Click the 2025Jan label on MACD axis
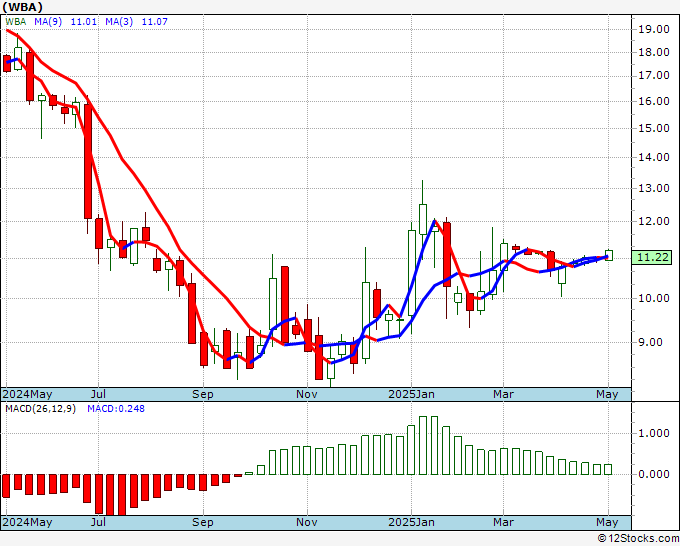Image resolution: width=680 pixels, height=546 pixels. point(411,522)
